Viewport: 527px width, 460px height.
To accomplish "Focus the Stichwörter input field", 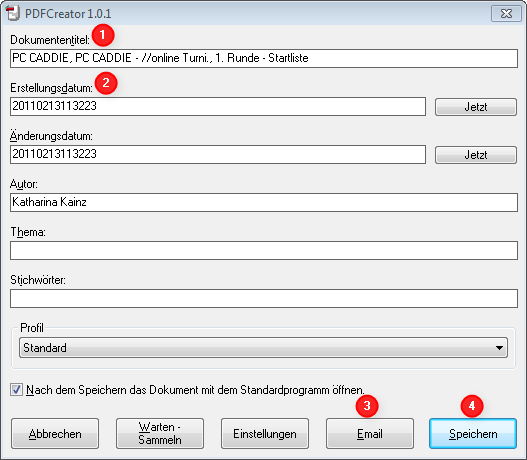I will [x=264, y=298].
